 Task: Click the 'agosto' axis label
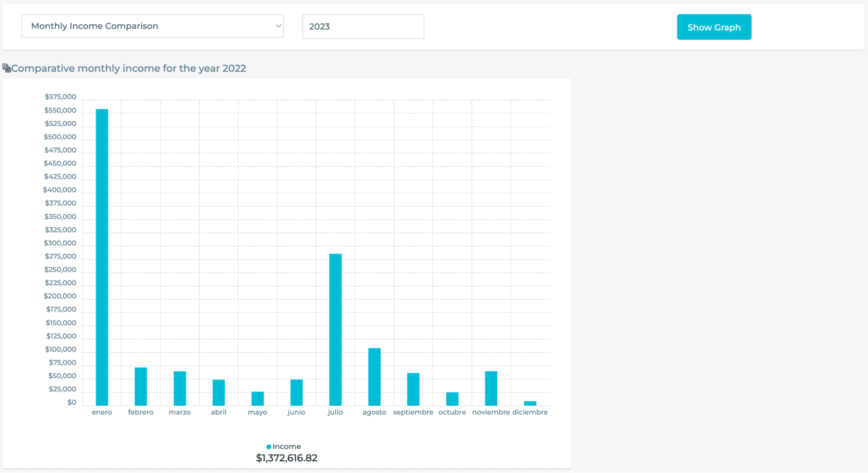(x=374, y=412)
